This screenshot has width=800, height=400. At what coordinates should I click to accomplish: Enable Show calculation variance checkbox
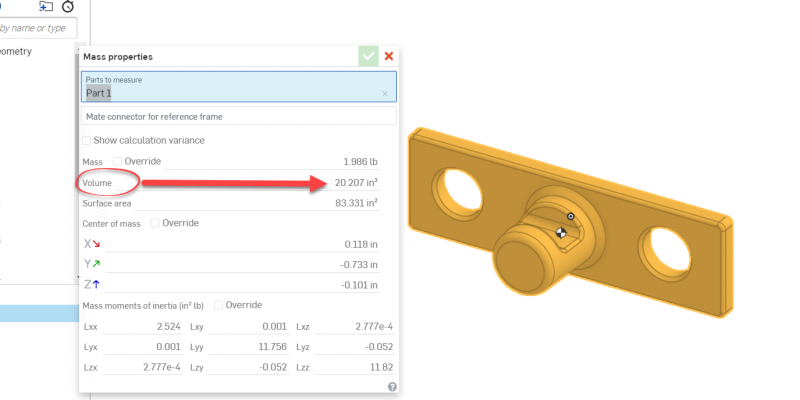87,140
